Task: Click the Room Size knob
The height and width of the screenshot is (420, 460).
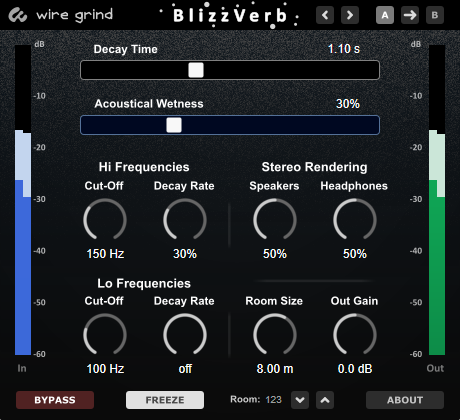Action: (x=275, y=334)
